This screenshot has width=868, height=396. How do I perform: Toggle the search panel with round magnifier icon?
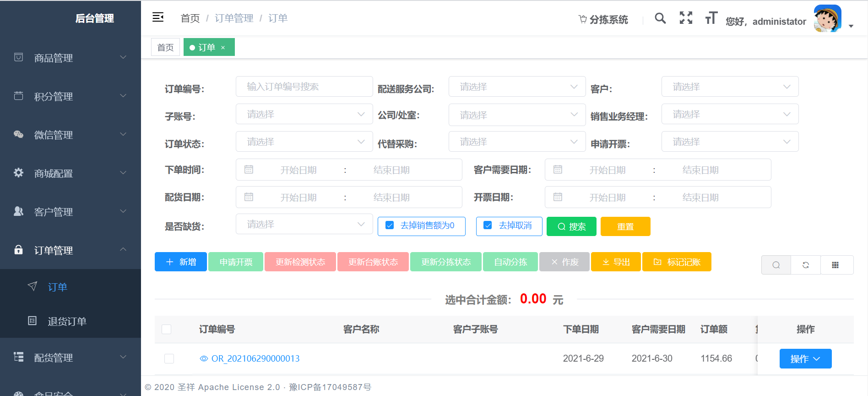click(x=776, y=265)
